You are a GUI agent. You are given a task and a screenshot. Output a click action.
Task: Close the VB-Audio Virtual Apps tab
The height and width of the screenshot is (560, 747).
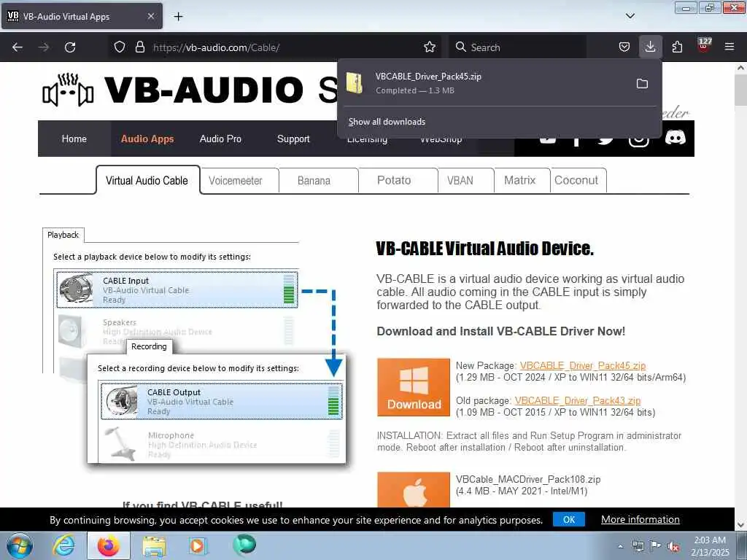click(150, 16)
